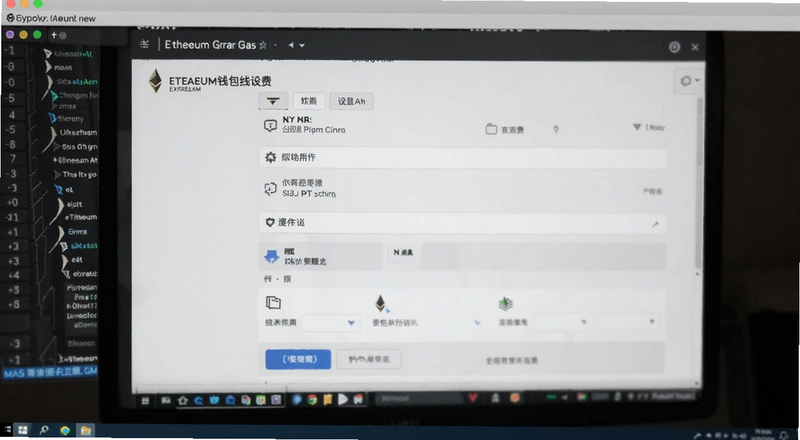Click the green stacked layers icon
Viewport: 800px width, 440px height.
tap(505, 304)
